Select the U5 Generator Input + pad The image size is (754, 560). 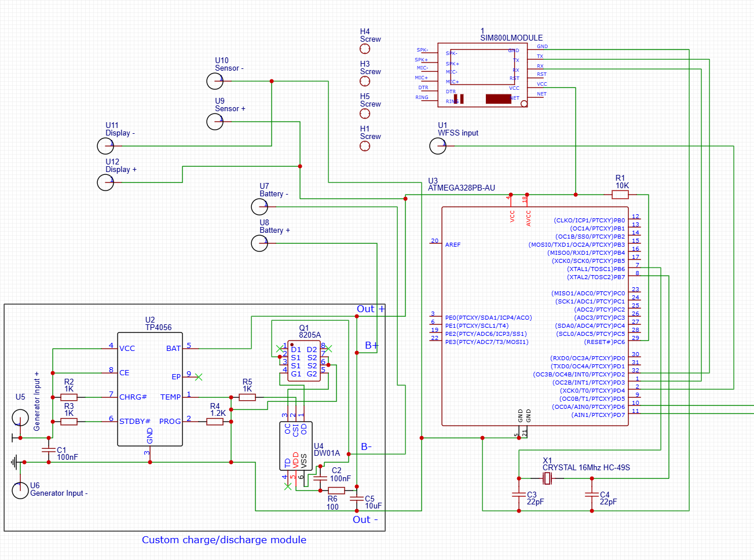pos(20,418)
